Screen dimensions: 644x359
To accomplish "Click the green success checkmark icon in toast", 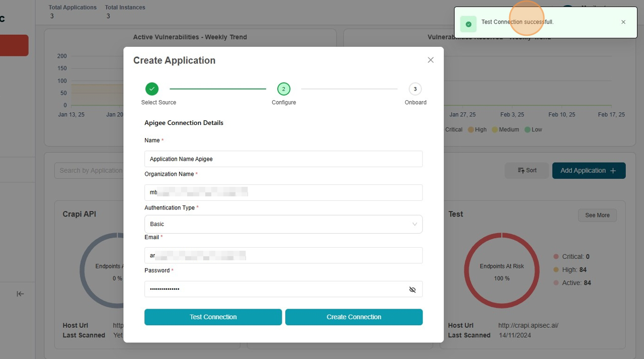I will tap(468, 24).
